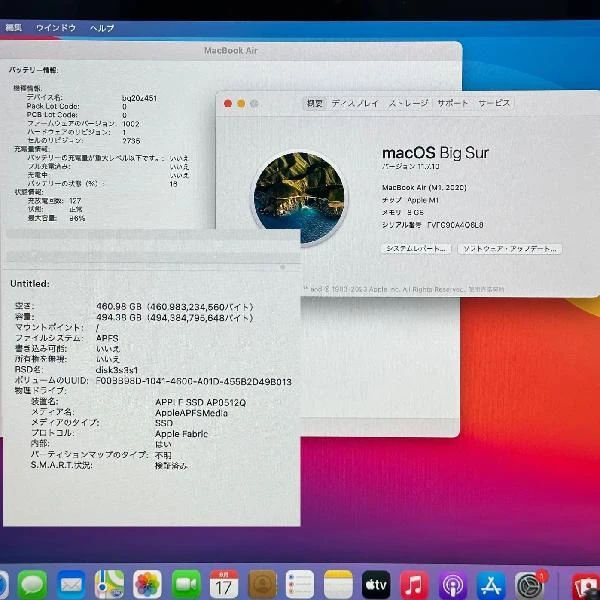The height and width of the screenshot is (600, 600).
Task: Switch to the ストレージ tab
Action: (408, 103)
